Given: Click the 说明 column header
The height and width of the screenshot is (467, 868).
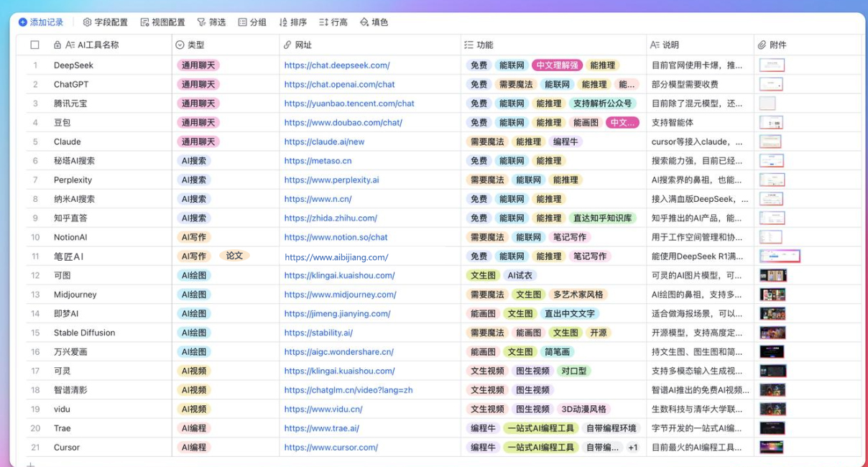Looking at the screenshot, I should tap(701, 45).
